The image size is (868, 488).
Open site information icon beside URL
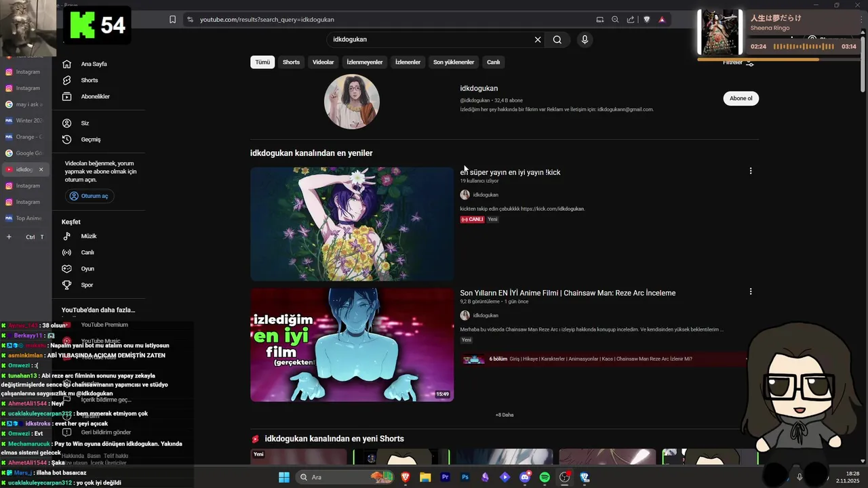click(190, 20)
